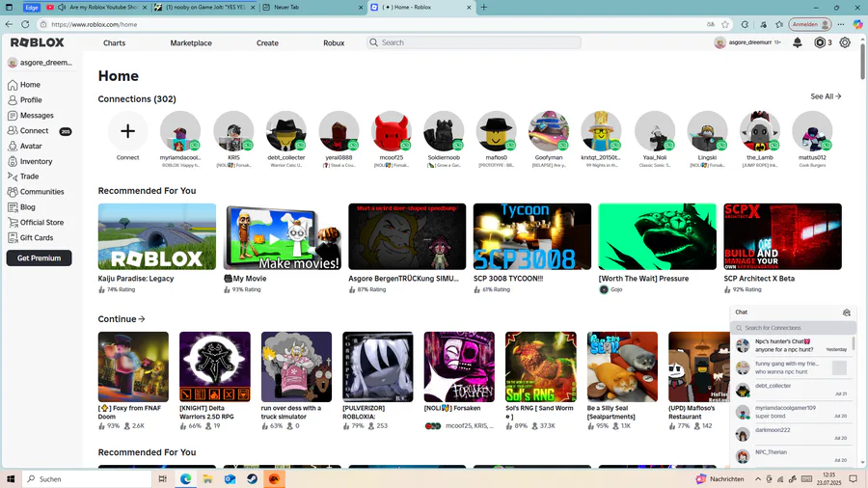Click the browser back arrow
This screenshot has width=868, height=488.
point(9,24)
